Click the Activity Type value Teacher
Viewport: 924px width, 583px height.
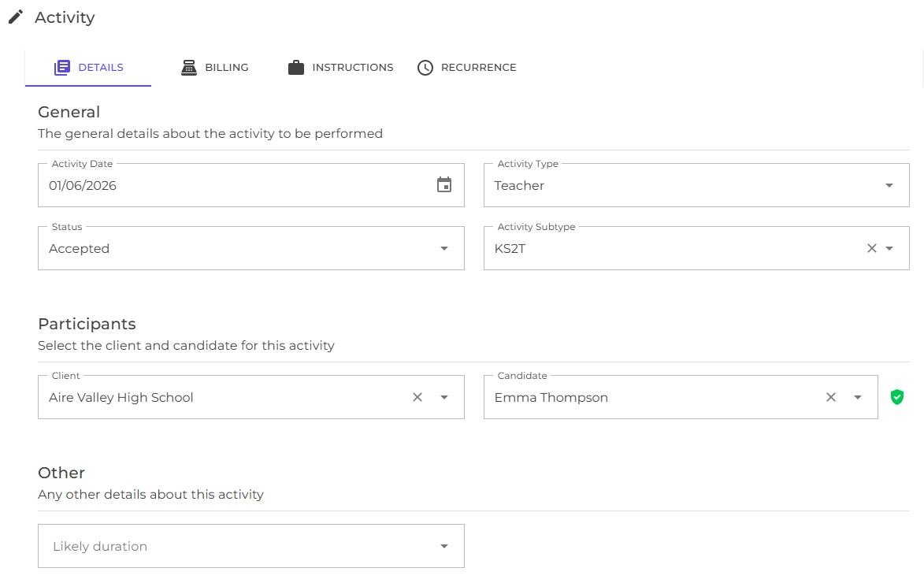(x=519, y=186)
